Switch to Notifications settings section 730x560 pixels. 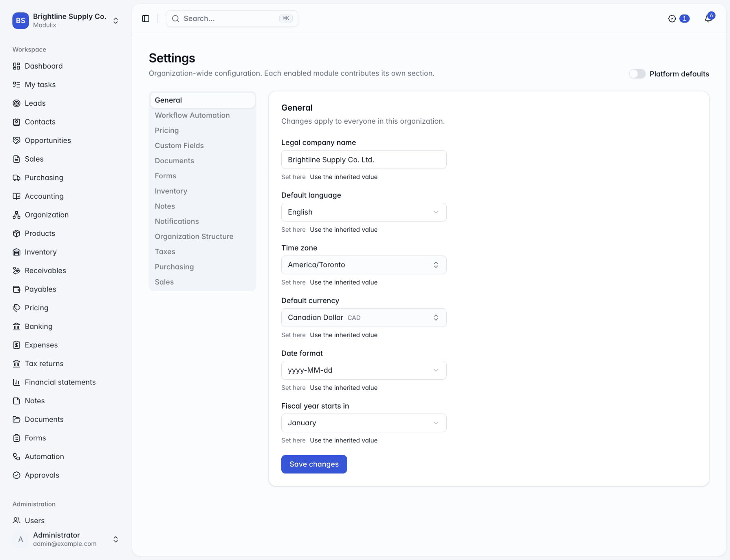pyautogui.click(x=203, y=222)
